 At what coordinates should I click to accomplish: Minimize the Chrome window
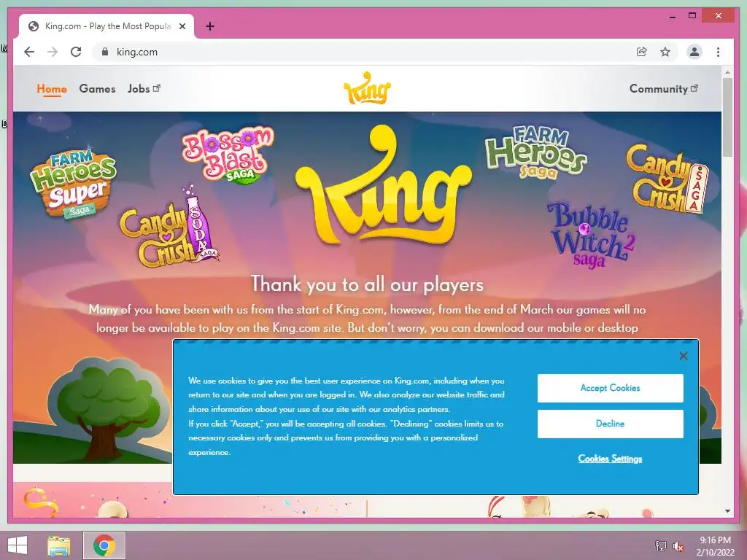[x=672, y=16]
